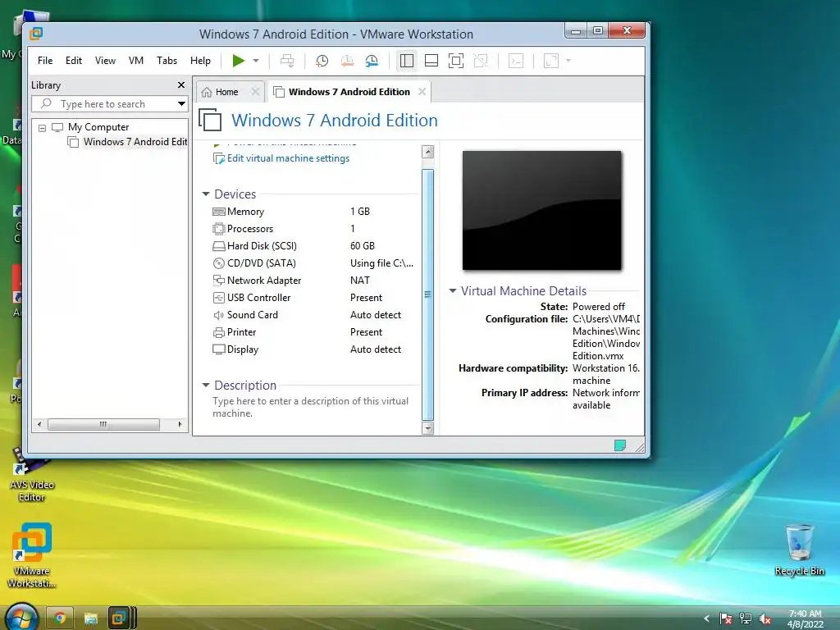Close the Home tab

(255, 92)
